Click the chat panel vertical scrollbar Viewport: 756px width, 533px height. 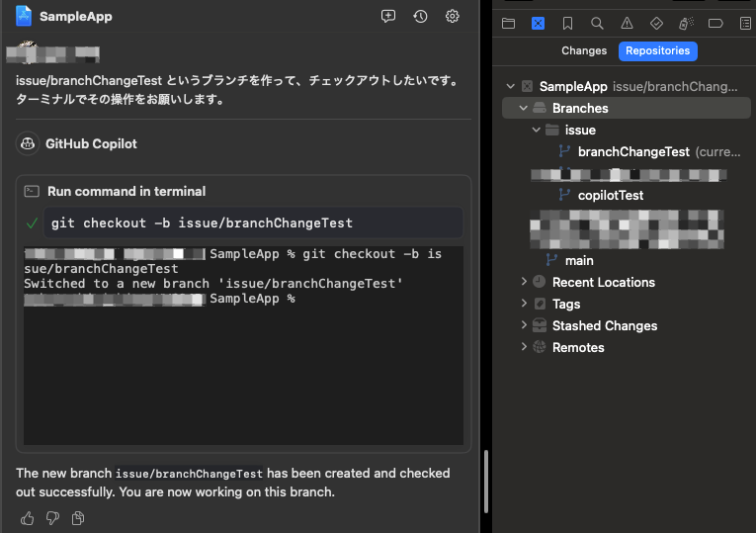point(486,481)
